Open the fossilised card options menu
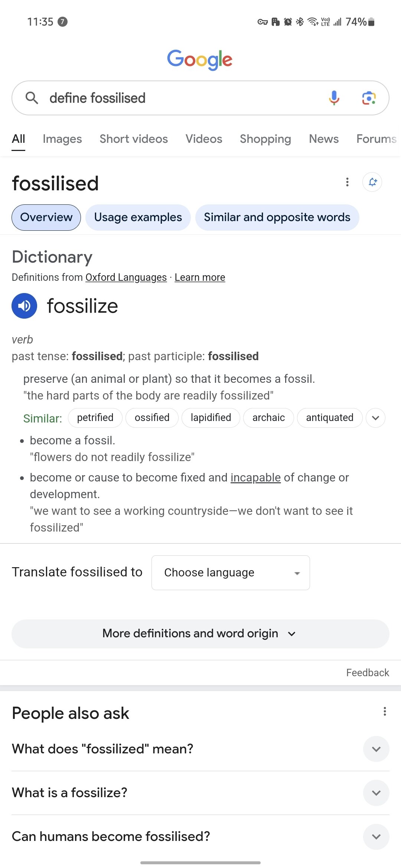 tap(347, 182)
